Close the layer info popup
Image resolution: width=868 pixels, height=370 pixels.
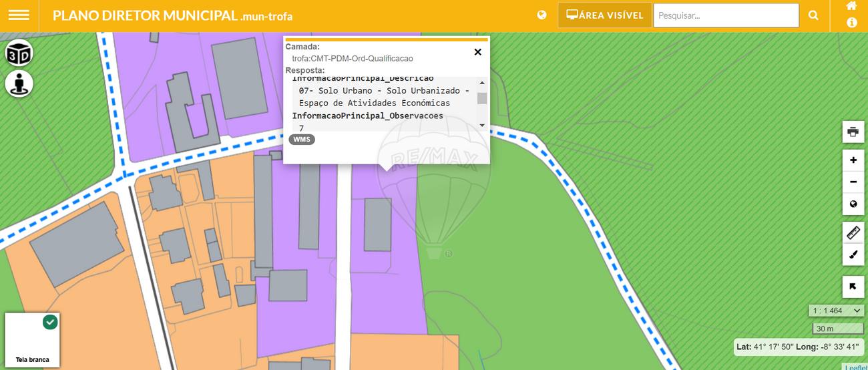pyautogui.click(x=477, y=52)
